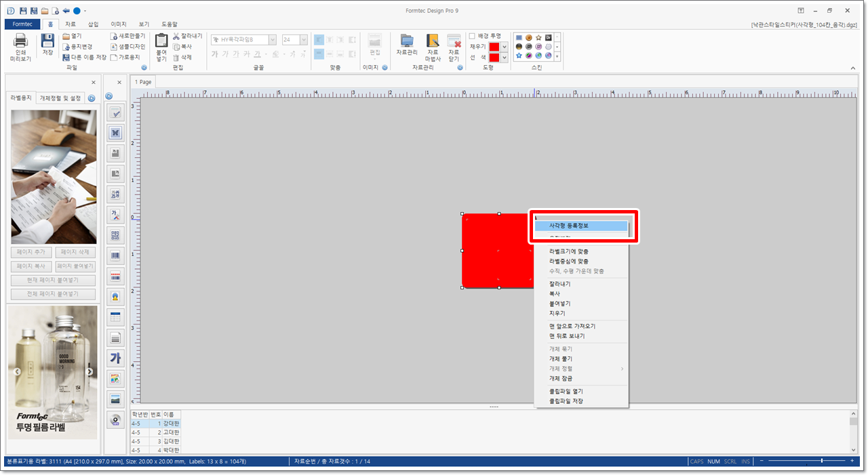Click the 채우기 red fill color swatch
The height and width of the screenshot is (475, 868).
click(494, 47)
